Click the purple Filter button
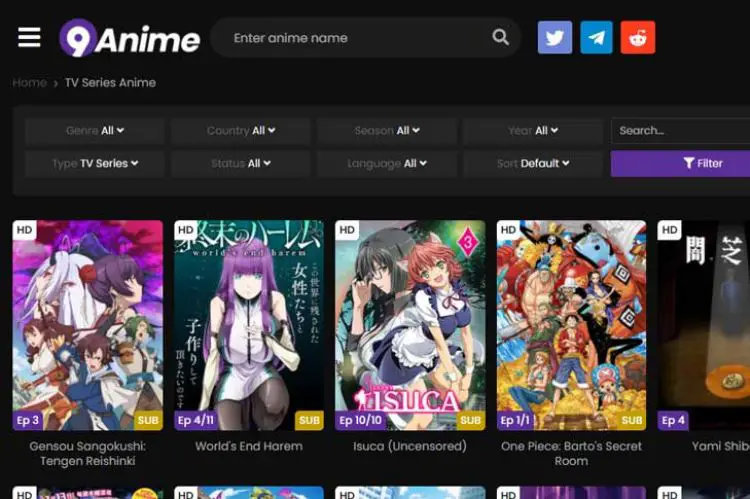This screenshot has height=499, width=750. (680, 164)
